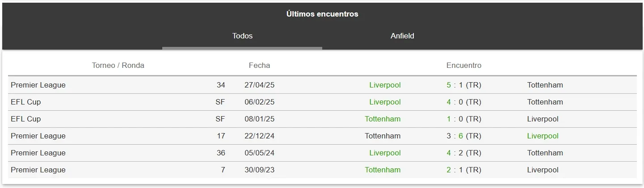The width and height of the screenshot is (644, 188).
Task: Click the Últimos encuentros heading
Action: tap(322, 14)
